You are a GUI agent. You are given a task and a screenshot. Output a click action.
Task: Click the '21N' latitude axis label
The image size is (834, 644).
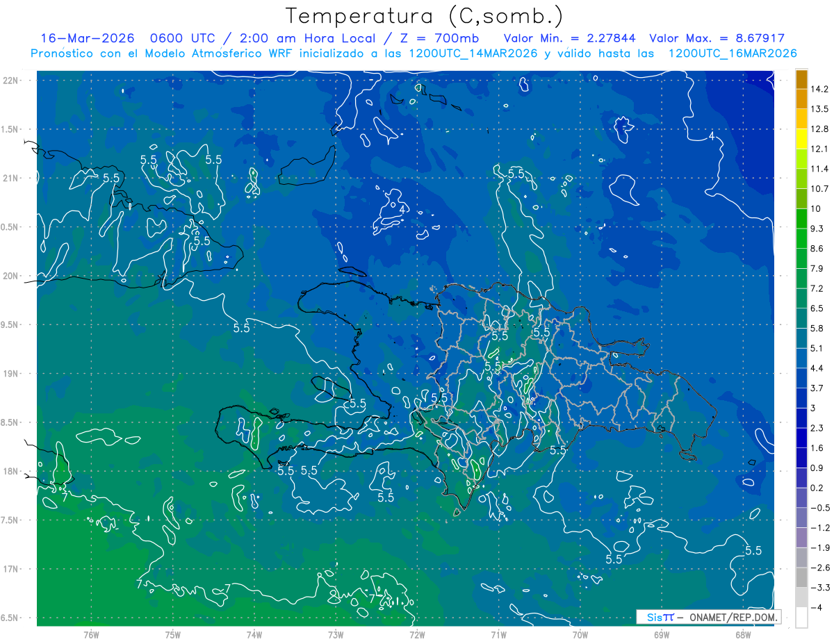click(11, 178)
